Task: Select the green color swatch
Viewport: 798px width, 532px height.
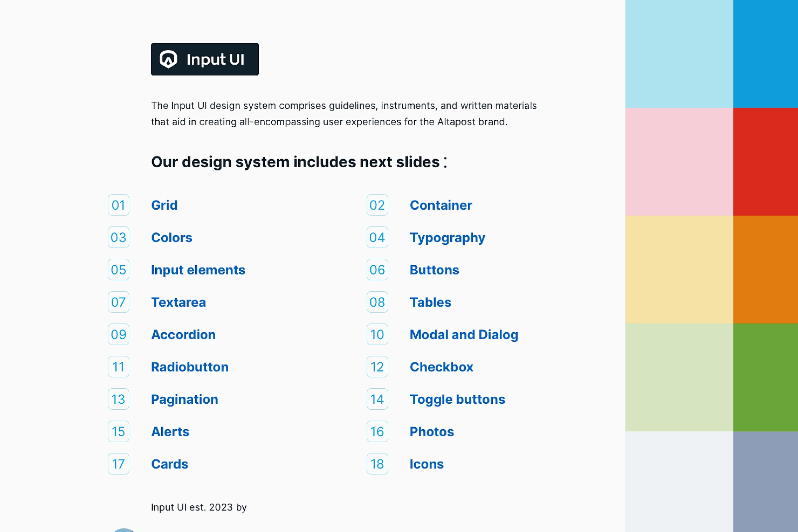Action: [x=765, y=377]
